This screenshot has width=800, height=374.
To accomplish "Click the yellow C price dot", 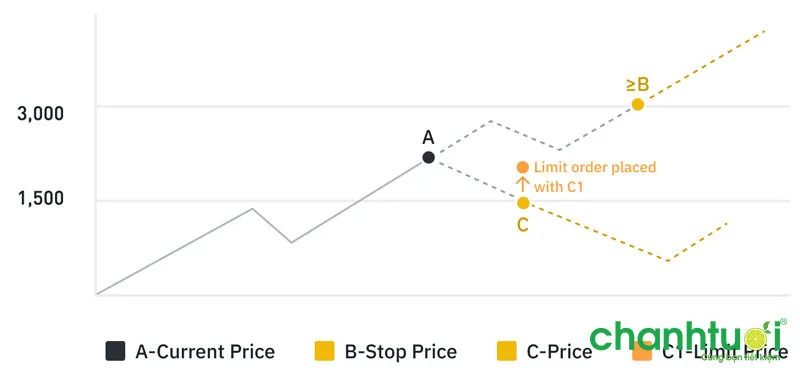I will [x=523, y=203].
